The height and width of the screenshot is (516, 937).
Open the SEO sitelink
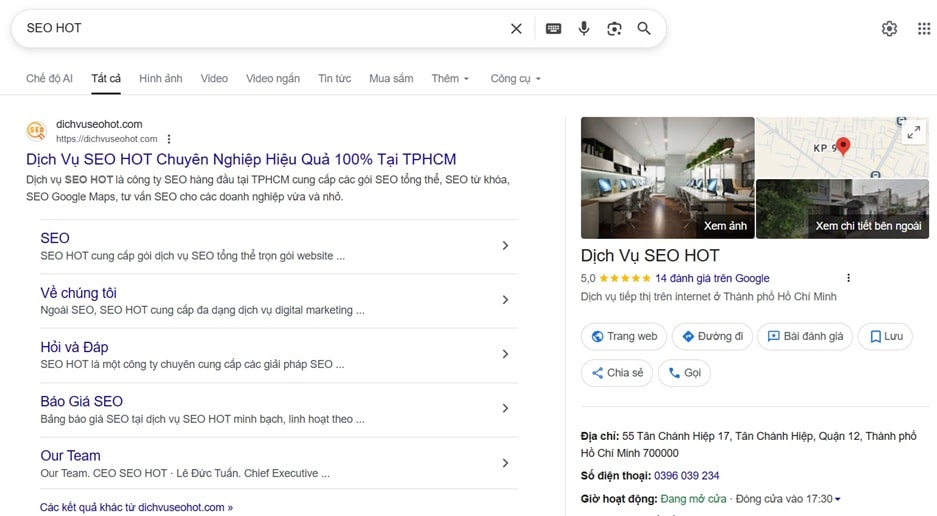[x=55, y=238]
